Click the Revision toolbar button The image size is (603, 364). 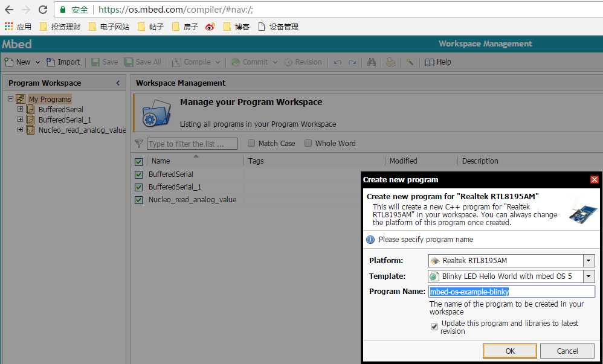(x=303, y=62)
